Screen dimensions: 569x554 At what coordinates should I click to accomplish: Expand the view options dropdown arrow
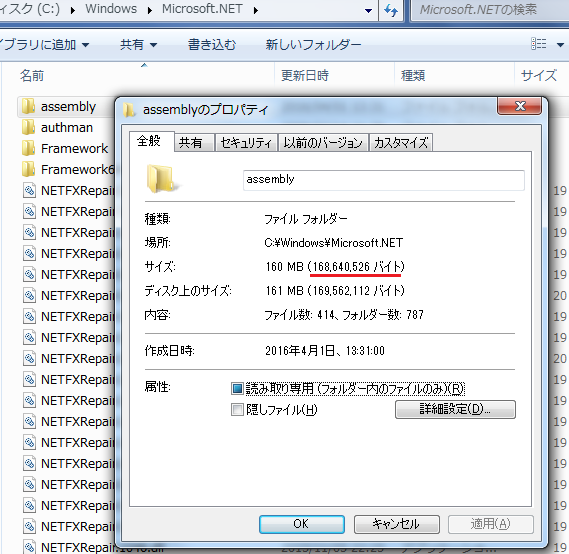coord(560,45)
